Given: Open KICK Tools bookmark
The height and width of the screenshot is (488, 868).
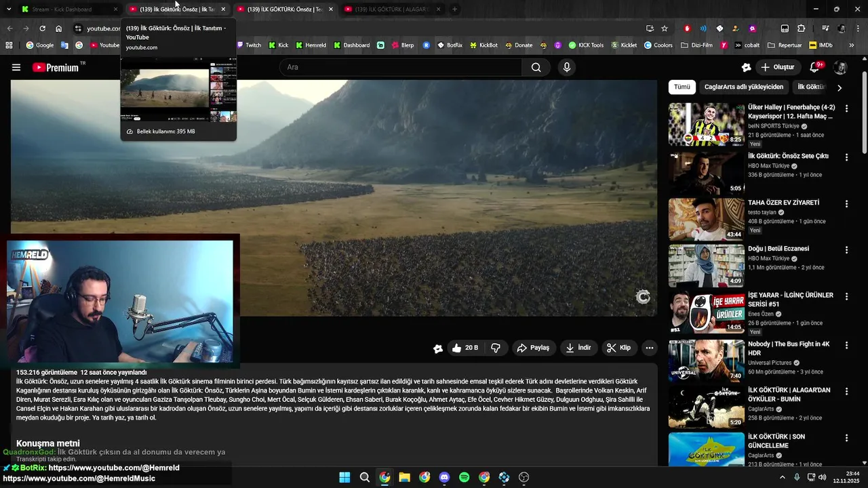Looking at the screenshot, I should click(587, 45).
